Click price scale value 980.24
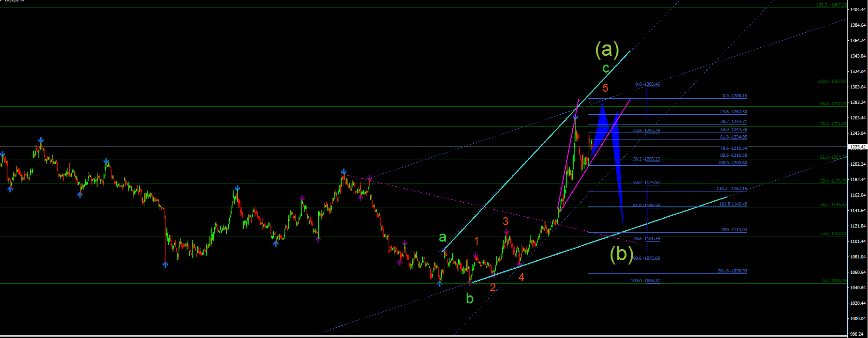 coord(857,334)
